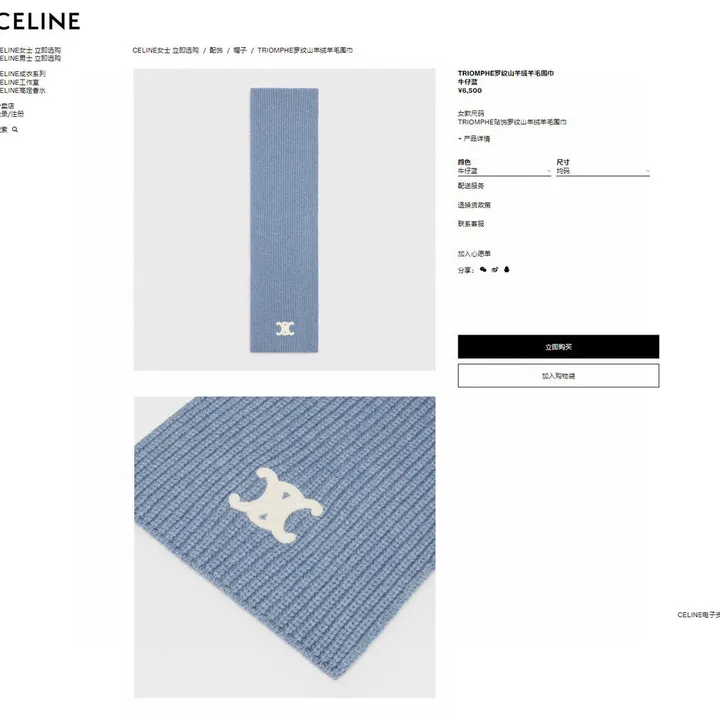720x720 pixels.
Task: Open the full scarf product image
Action: (285, 219)
